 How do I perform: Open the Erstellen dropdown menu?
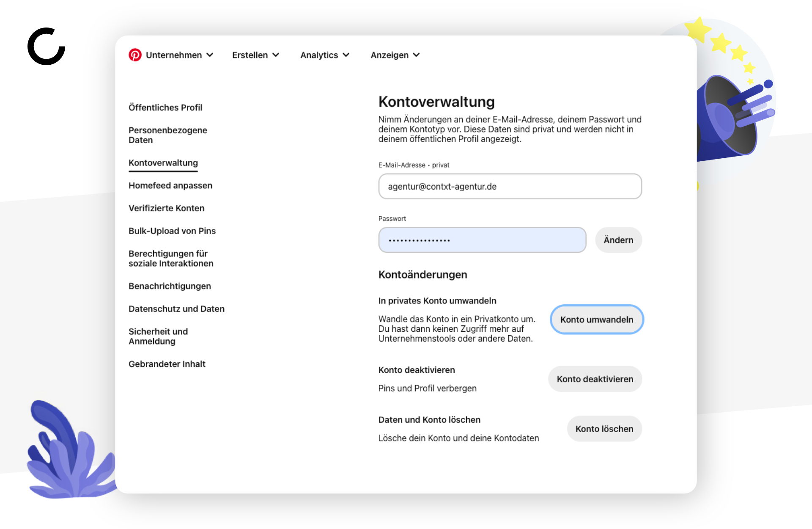coord(255,55)
